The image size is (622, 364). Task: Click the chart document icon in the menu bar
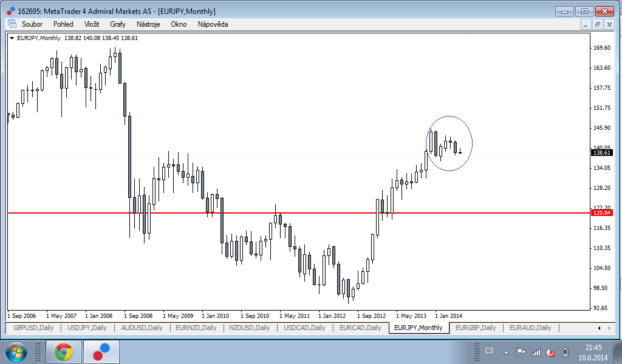(x=12, y=24)
